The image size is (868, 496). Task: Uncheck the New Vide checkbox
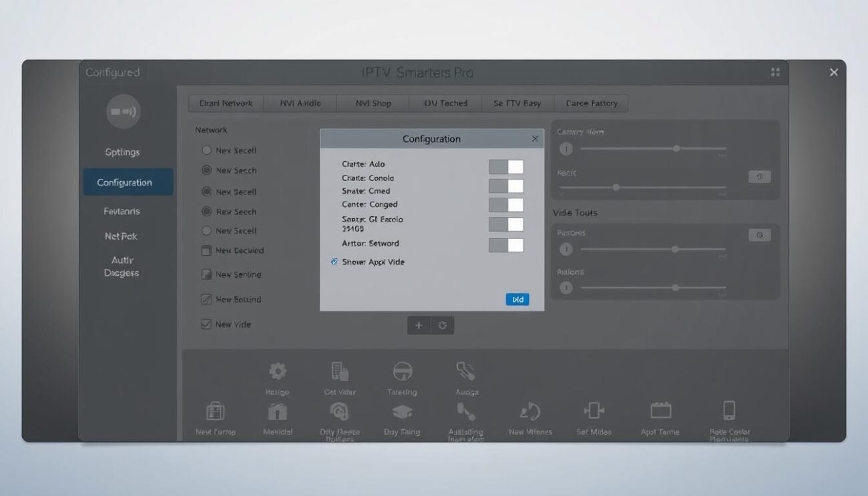click(206, 324)
